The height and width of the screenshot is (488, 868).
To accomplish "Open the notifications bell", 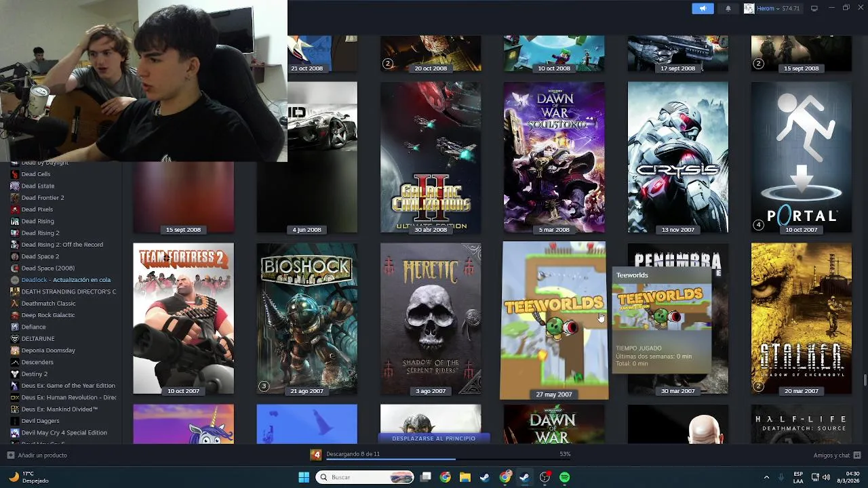I will tap(728, 8).
